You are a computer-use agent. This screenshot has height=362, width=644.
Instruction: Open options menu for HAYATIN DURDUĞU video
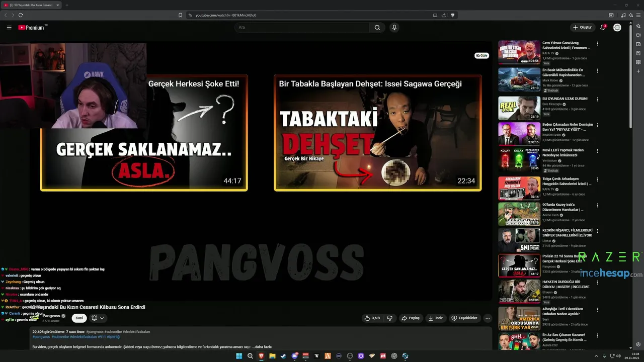click(x=597, y=283)
